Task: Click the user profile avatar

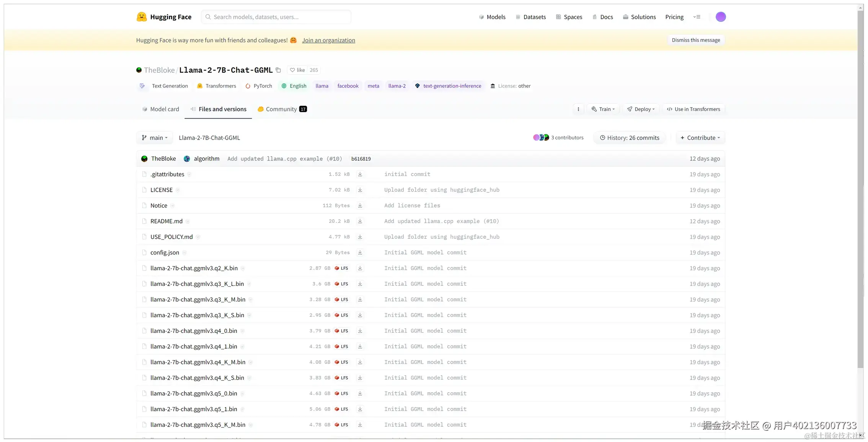Action: pyautogui.click(x=720, y=17)
